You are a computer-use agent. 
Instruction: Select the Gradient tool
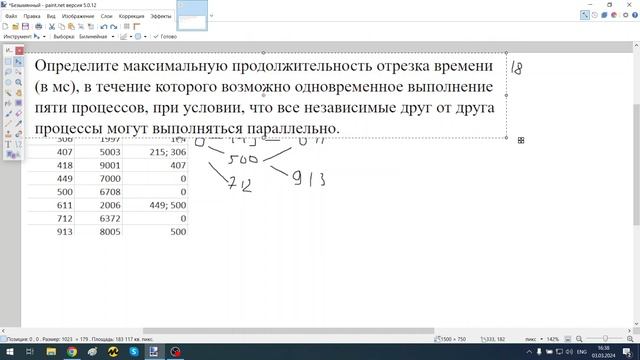click(18, 103)
